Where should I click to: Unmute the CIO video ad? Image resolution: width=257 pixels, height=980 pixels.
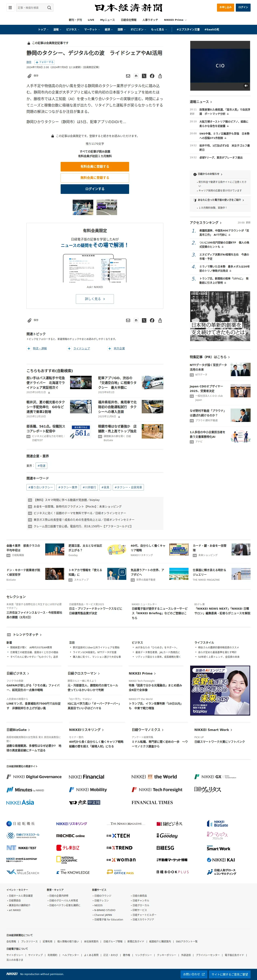coord(246,86)
